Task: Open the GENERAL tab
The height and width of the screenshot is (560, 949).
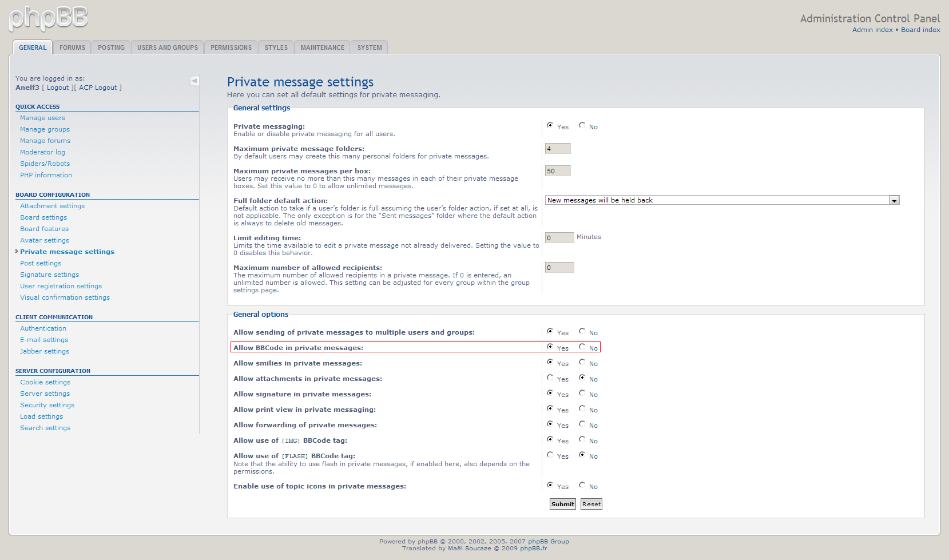Action: [33, 47]
